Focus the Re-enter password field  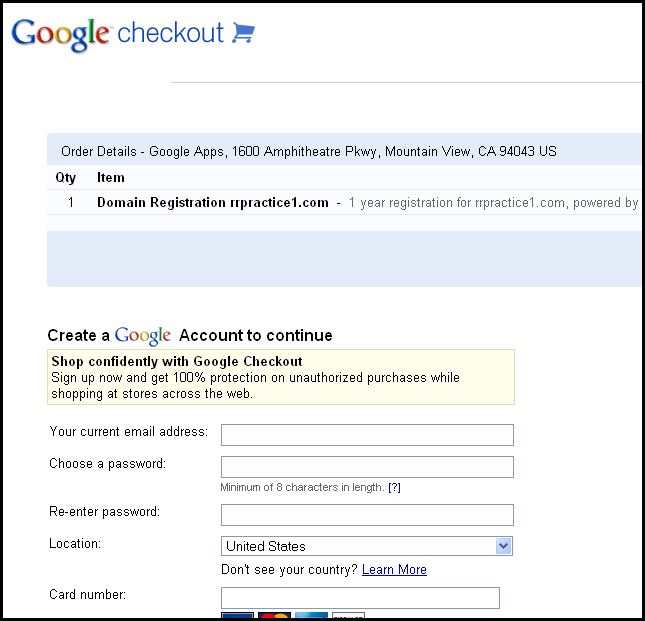367,515
